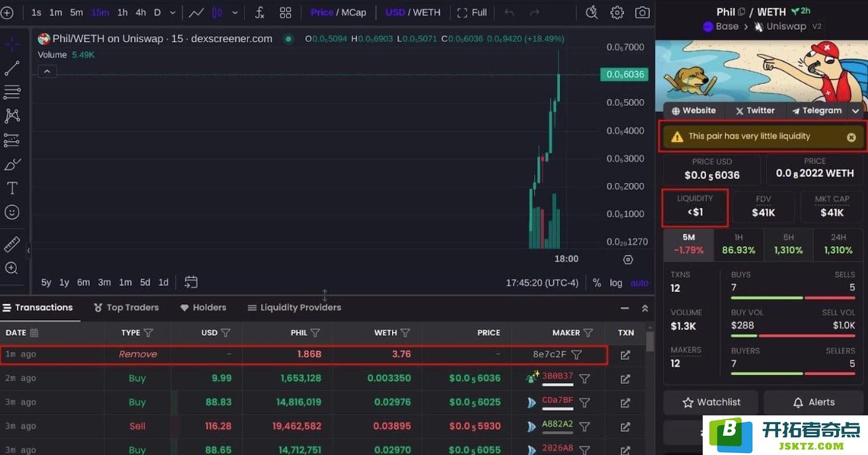
Task: Add the pair to Watchlist
Action: [x=711, y=402]
